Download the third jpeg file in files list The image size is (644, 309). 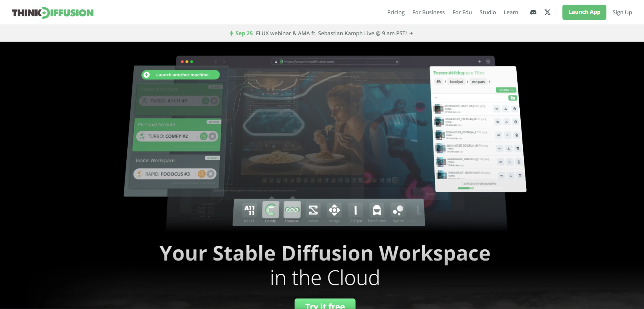click(507, 135)
